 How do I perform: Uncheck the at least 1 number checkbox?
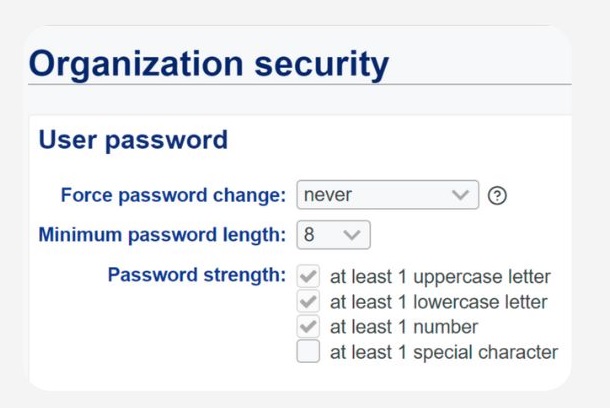click(x=309, y=327)
